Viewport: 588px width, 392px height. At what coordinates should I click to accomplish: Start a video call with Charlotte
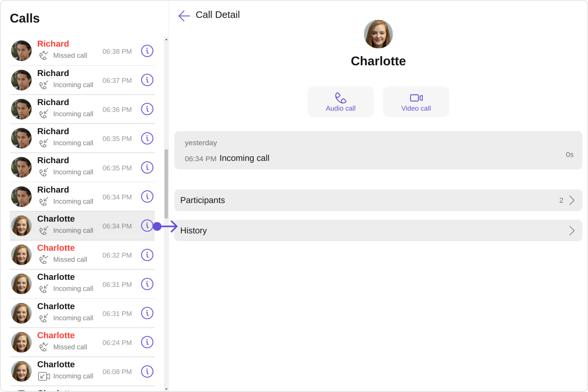click(x=416, y=102)
